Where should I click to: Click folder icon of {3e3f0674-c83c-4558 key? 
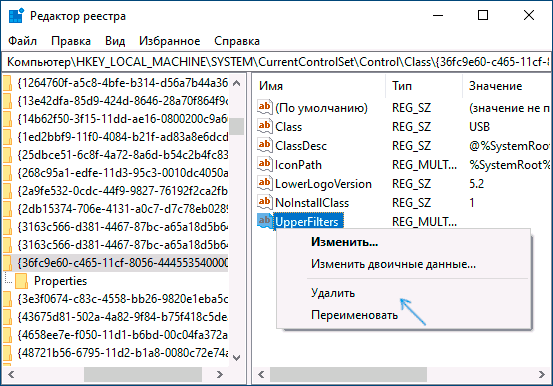click(7, 299)
